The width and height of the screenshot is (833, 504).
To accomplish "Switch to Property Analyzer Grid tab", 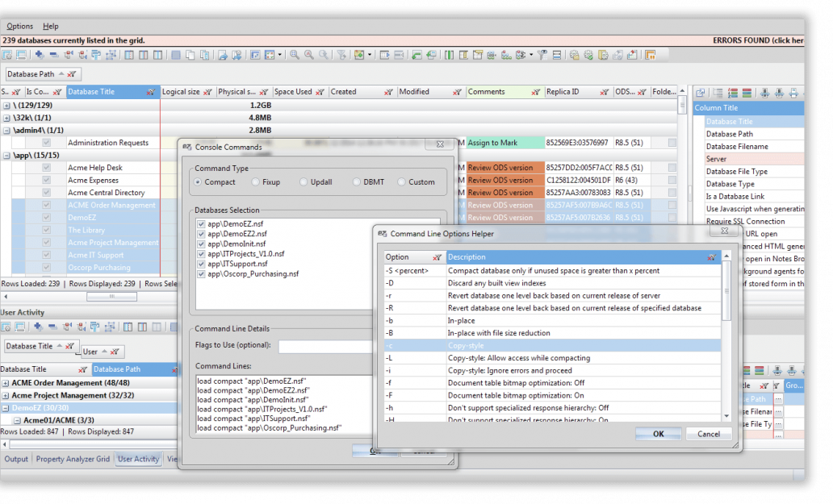I will (73, 459).
